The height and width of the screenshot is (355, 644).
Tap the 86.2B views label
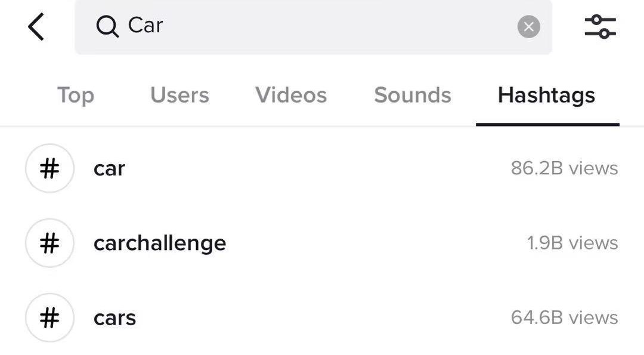tap(564, 168)
